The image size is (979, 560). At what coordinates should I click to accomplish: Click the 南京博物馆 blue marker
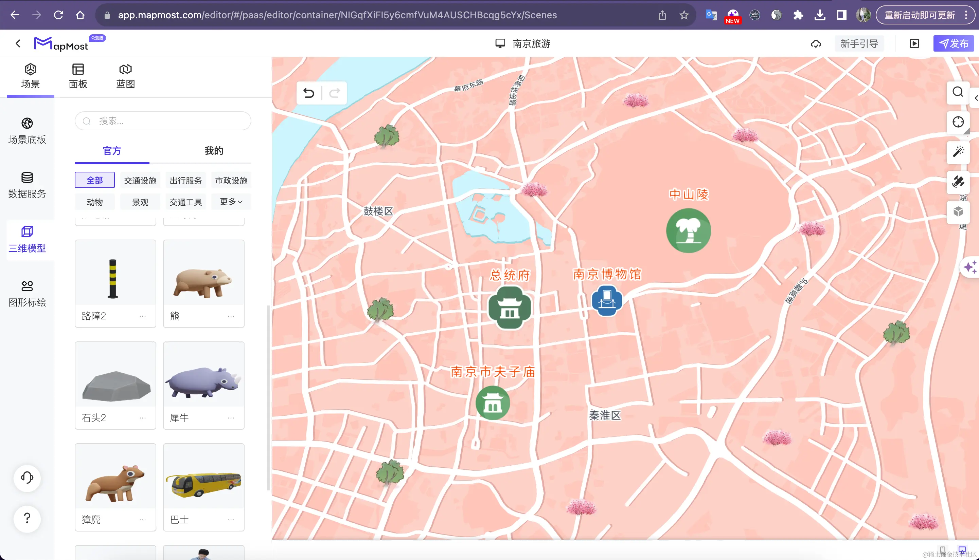coord(607,300)
